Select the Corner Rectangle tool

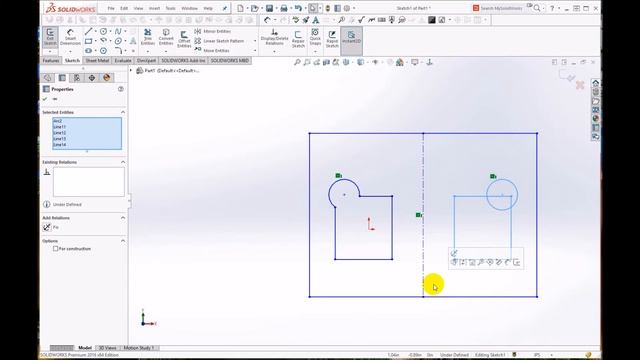click(88, 41)
